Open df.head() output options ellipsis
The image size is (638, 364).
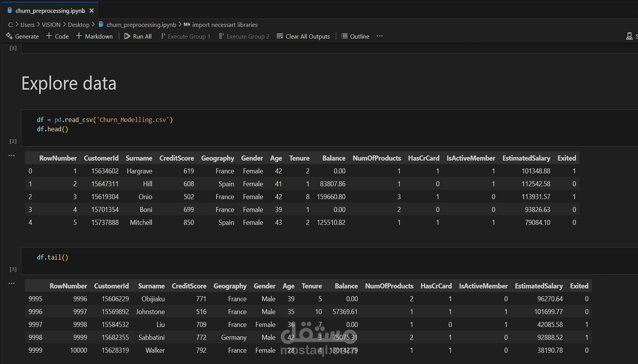pos(12,155)
